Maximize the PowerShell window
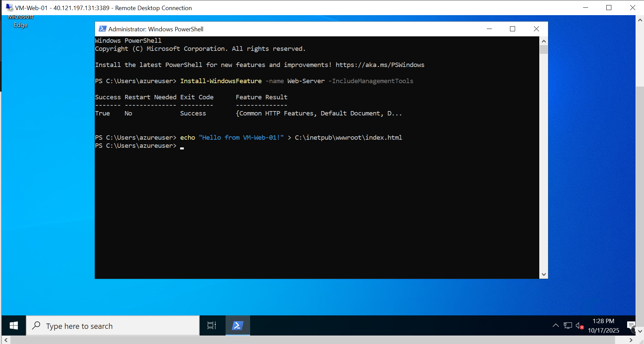This screenshot has height=344, width=644. tap(512, 29)
